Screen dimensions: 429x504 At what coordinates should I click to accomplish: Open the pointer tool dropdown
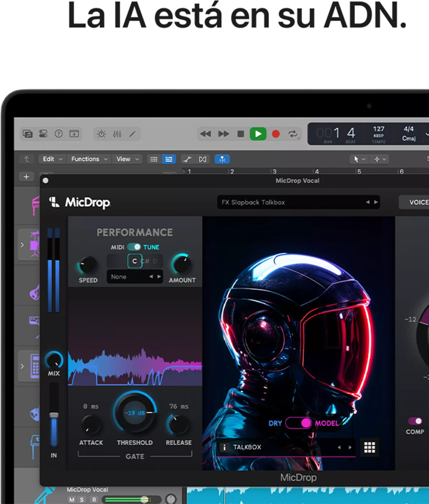[359, 159]
